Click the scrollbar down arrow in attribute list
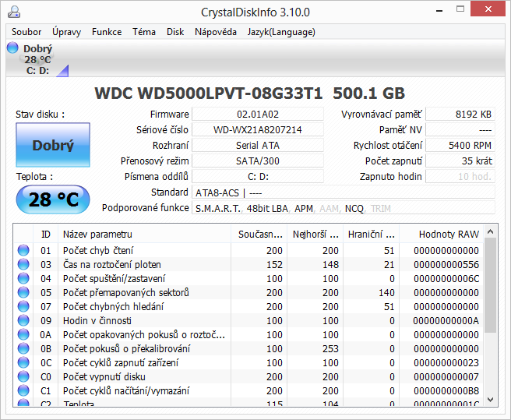 [x=490, y=399]
